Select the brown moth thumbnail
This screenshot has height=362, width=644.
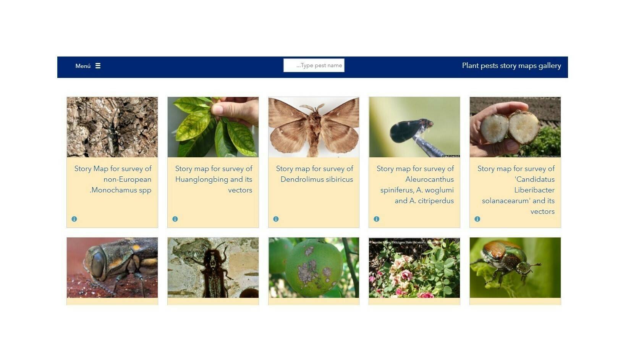point(314,127)
